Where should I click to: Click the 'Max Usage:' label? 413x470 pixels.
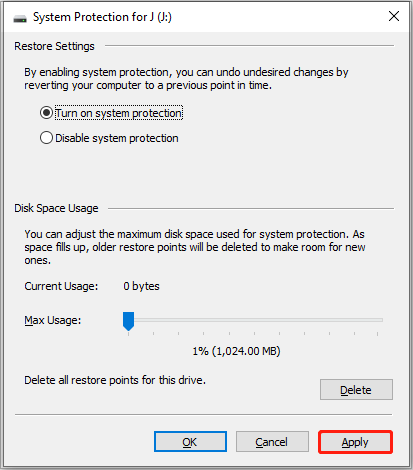[53, 320]
